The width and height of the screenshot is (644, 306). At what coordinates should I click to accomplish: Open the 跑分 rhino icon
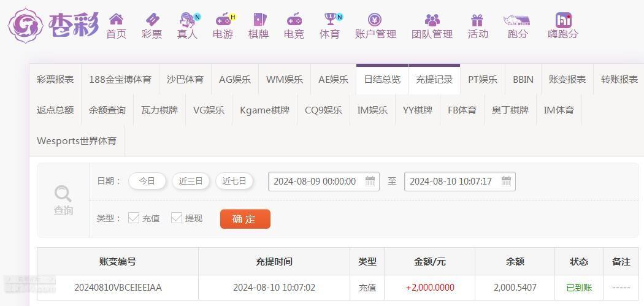pos(516,20)
